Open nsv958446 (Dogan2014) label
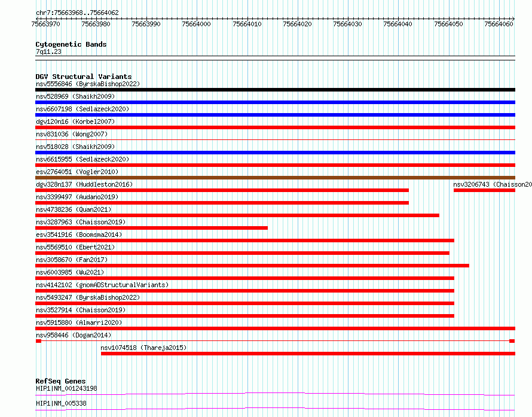The image size is (532, 417). [x=74, y=335]
